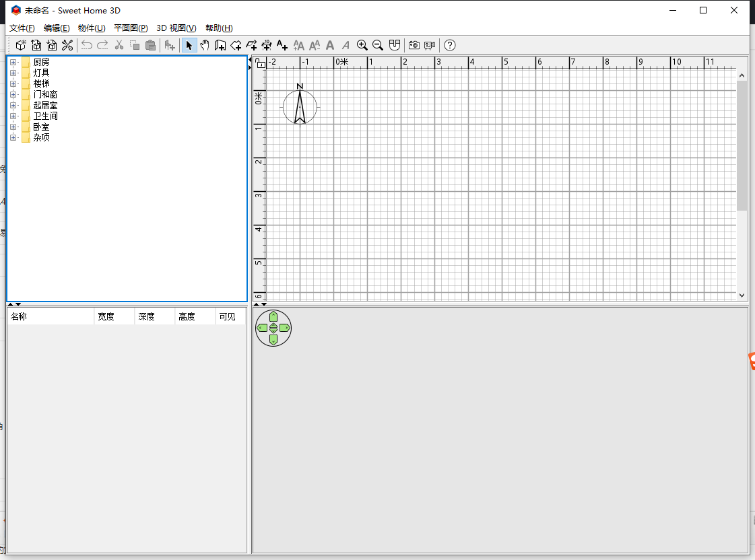Click the Create photo camera icon
Image resolution: width=755 pixels, height=560 pixels.
click(x=414, y=45)
